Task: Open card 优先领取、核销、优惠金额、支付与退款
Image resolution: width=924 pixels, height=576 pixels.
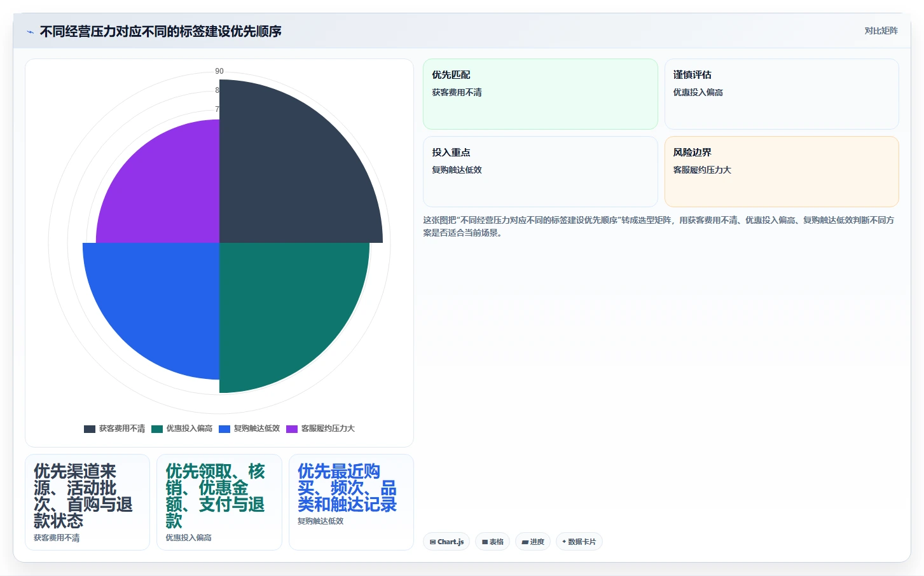Action: pos(219,502)
